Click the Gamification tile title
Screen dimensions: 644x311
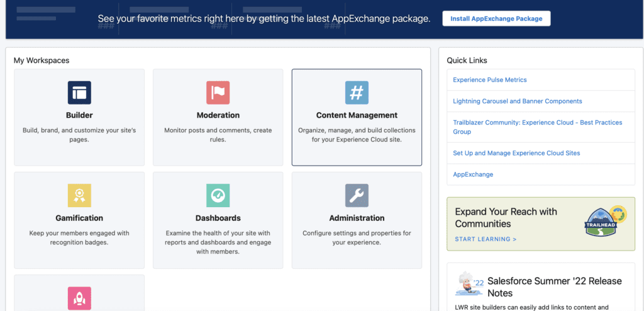tap(79, 218)
